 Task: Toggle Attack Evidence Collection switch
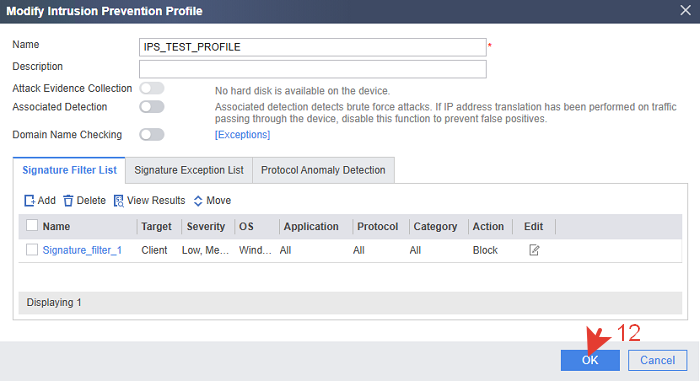pos(152,88)
